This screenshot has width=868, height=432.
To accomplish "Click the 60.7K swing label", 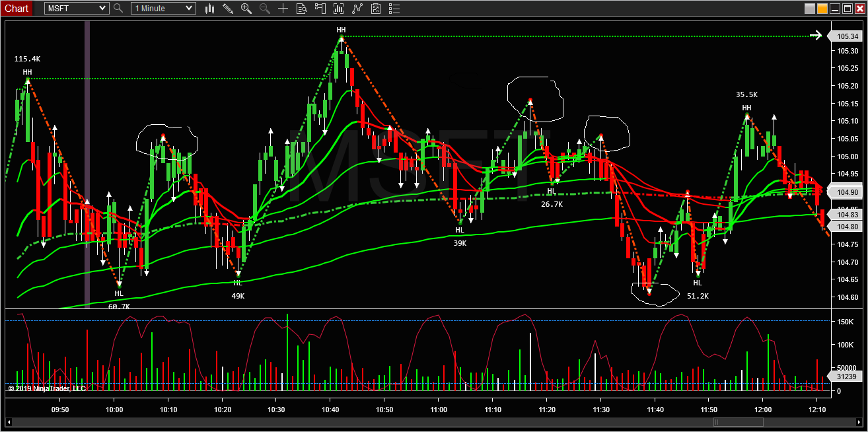I will 119,306.
